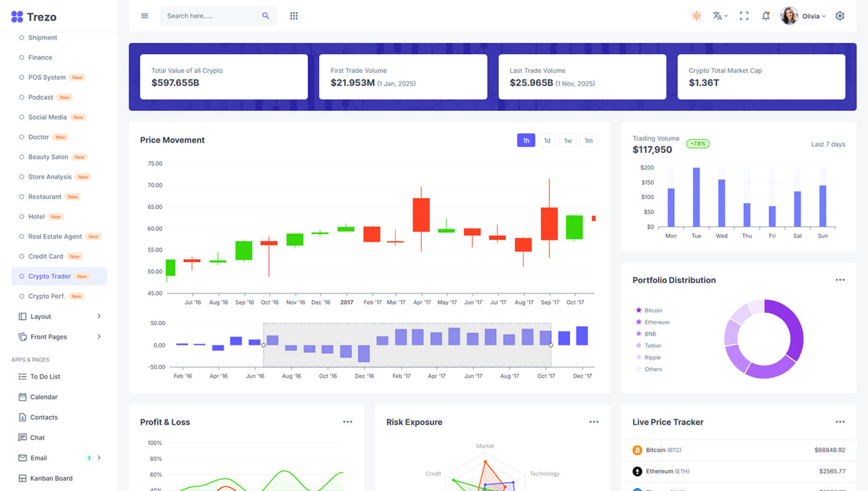Switch Price Movement to 1w
This screenshot has height=491, width=868.
(x=568, y=140)
